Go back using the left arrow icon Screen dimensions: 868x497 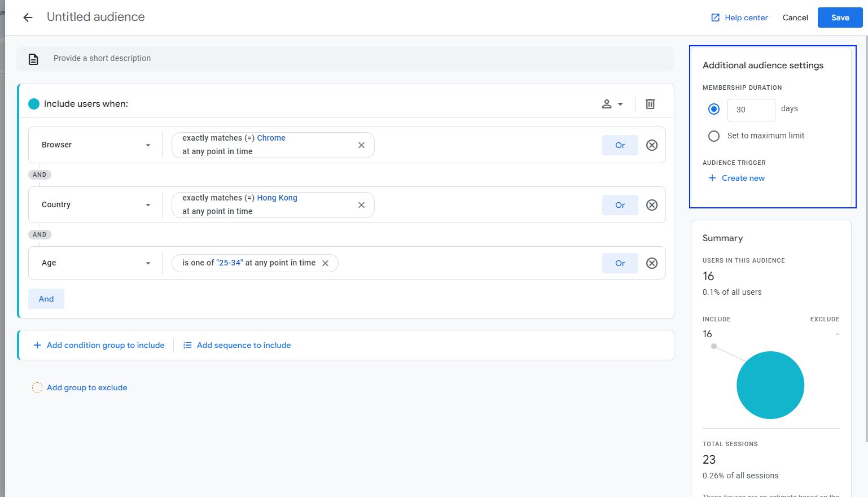(28, 18)
